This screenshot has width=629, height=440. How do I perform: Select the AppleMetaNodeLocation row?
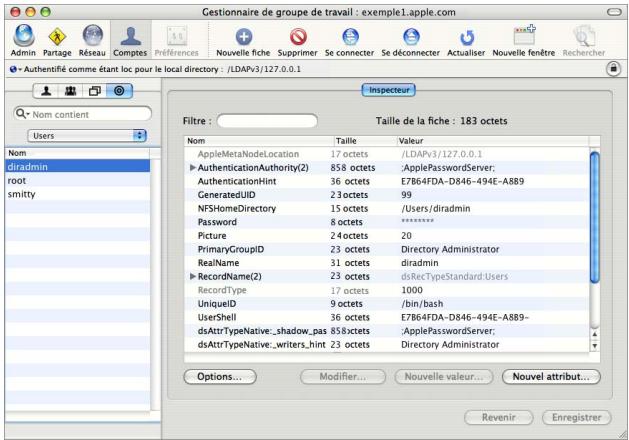click(387, 154)
